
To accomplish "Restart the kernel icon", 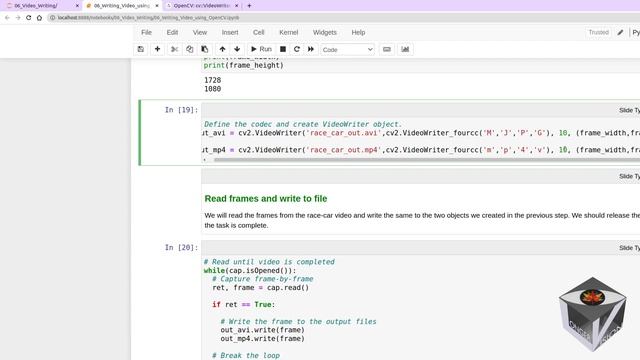I will pos(297,49).
